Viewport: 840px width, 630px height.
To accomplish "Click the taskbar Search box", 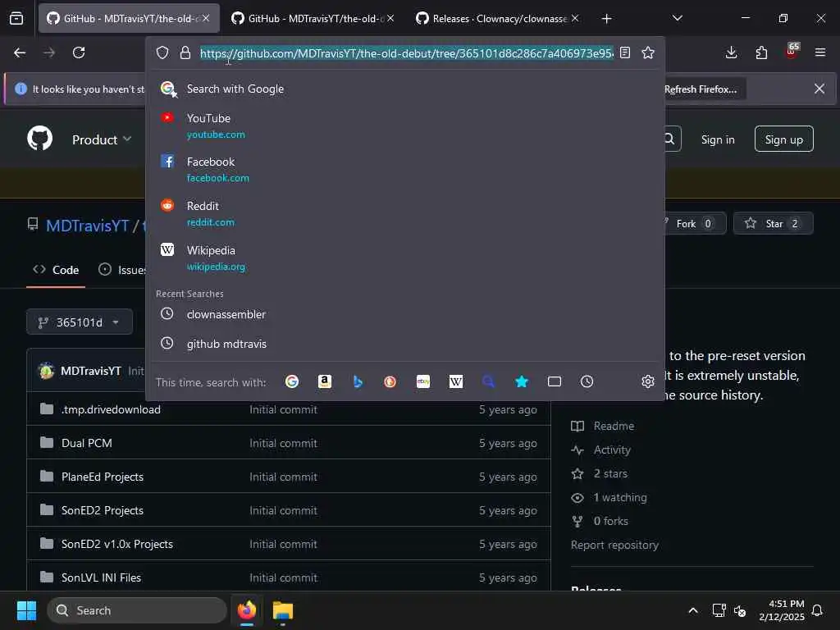I will [137, 610].
